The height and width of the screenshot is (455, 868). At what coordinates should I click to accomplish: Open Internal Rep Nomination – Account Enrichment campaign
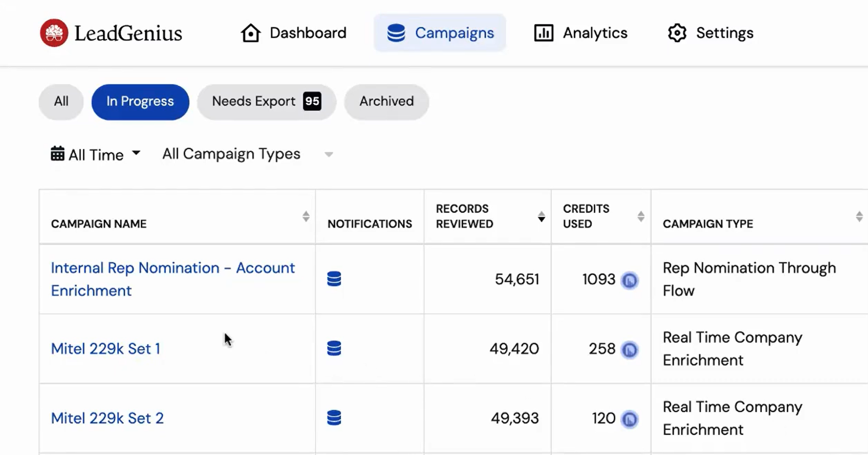173,279
